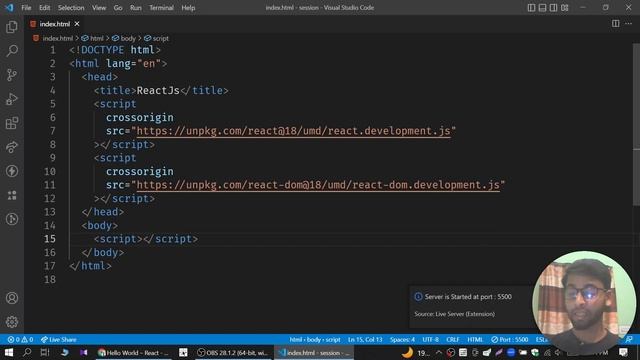Screen dimensions: 640x360
Task: Split the editor to the right
Action: (616, 24)
